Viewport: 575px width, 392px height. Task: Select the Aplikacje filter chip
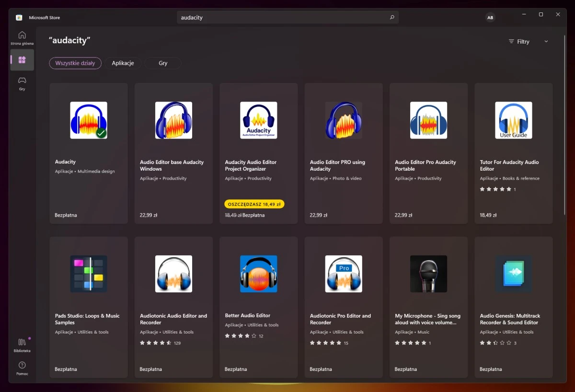coord(123,63)
